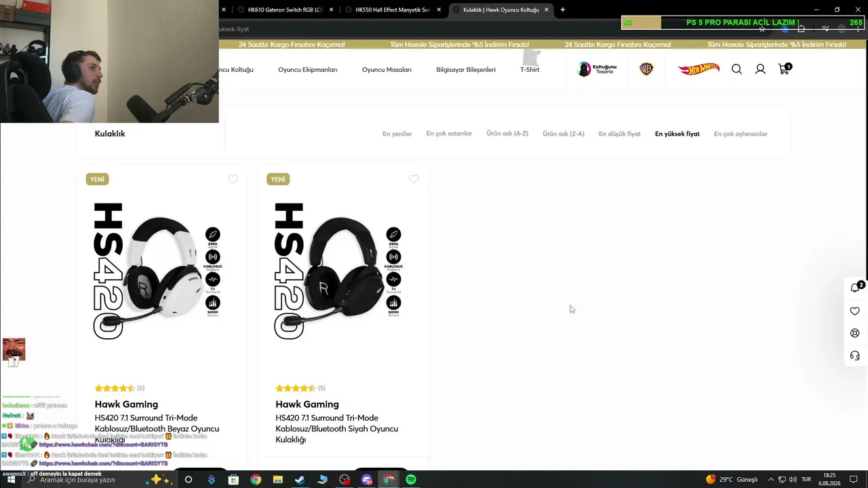868x488 pixels.
Task: Open the Warner Bros collection logo
Action: [646, 69]
